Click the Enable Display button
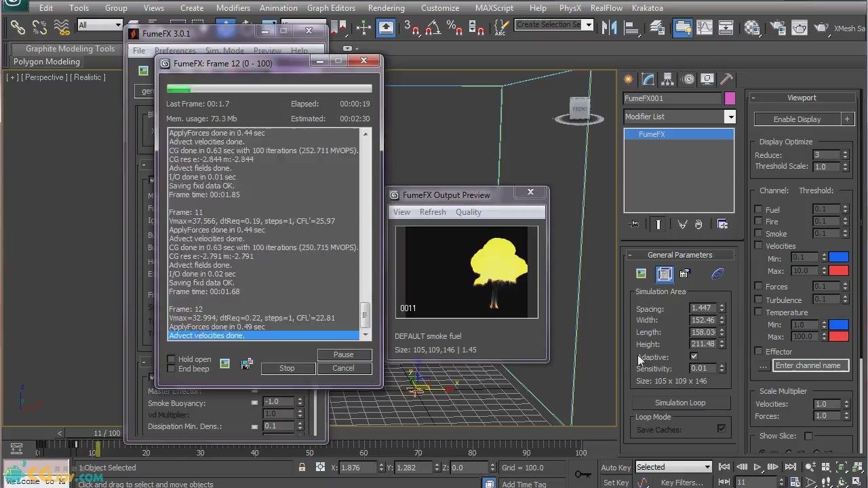This screenshot has height=488, width=868. tap(797, 119)
